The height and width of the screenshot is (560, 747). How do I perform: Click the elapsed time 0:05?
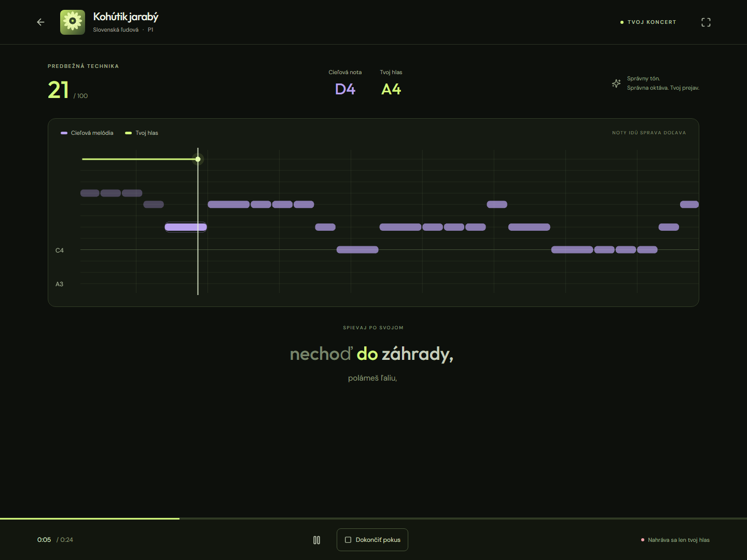(44, 540)
